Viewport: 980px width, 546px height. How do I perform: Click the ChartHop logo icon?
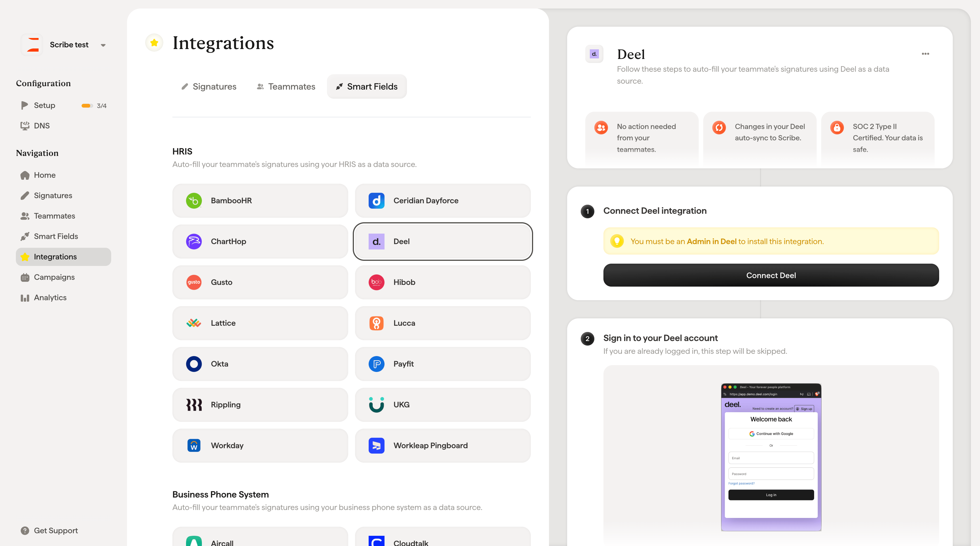click(x=194, y=242)
